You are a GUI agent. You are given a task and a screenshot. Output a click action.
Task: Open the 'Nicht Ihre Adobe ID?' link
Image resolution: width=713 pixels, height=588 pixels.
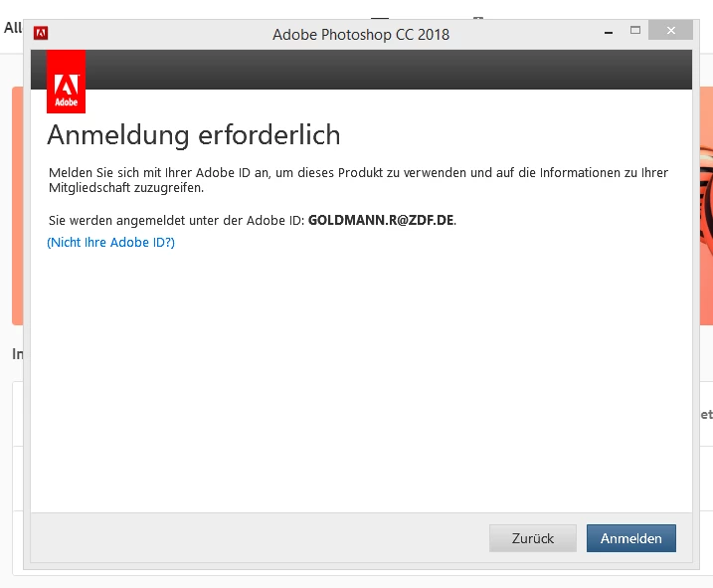[x=111, y=242]
